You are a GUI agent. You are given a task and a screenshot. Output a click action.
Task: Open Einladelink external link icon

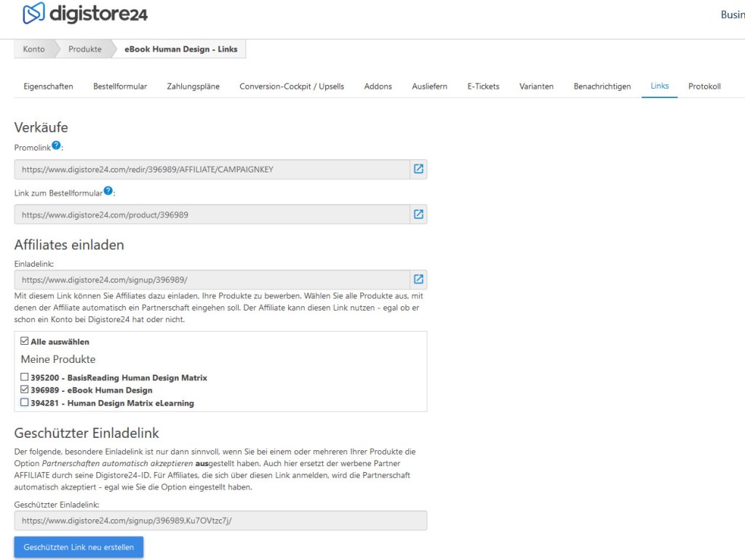click(418, 279)
